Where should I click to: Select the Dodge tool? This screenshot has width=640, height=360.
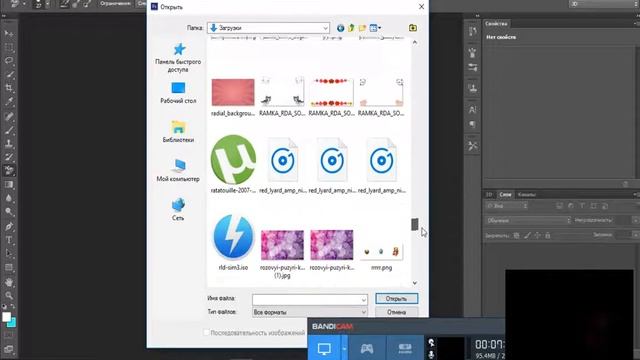pos(9,212)
